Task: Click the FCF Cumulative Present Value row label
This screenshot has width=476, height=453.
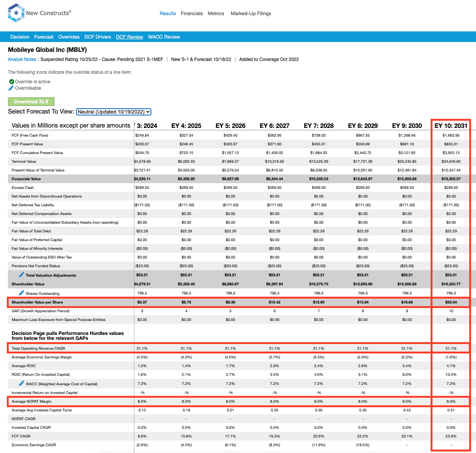Action: 37,153
